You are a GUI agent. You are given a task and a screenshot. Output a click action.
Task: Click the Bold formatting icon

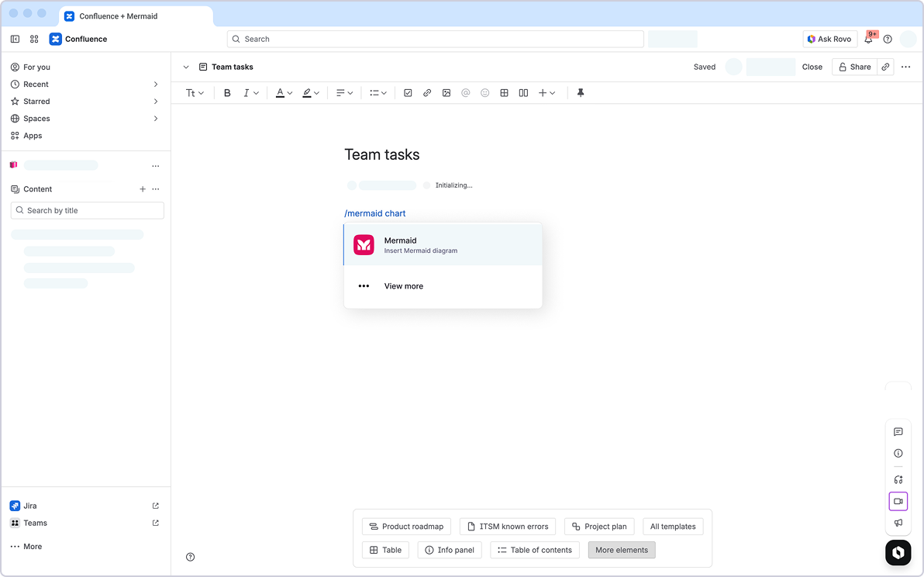(227, 93)
